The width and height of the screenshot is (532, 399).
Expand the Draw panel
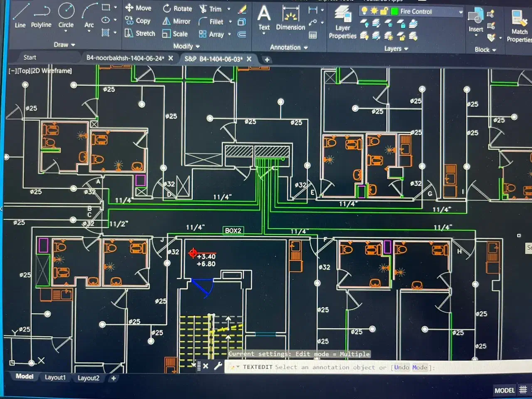point(64,45)
